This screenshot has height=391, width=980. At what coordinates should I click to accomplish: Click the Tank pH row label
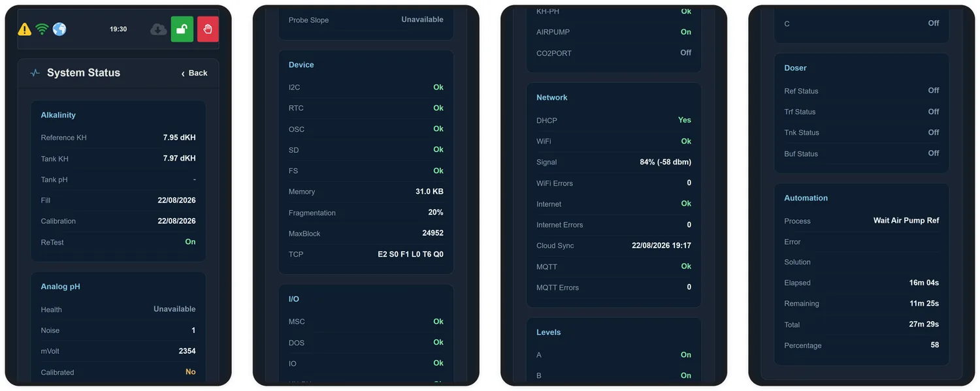54,180
